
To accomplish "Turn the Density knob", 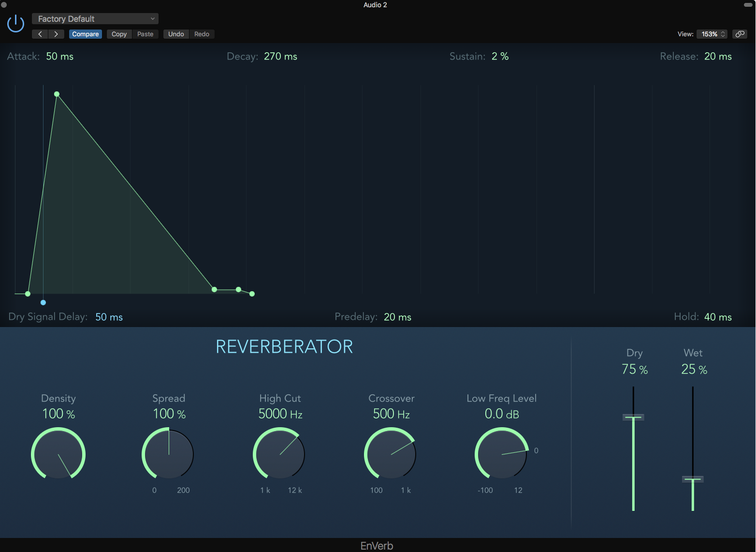I will (58, 454).
